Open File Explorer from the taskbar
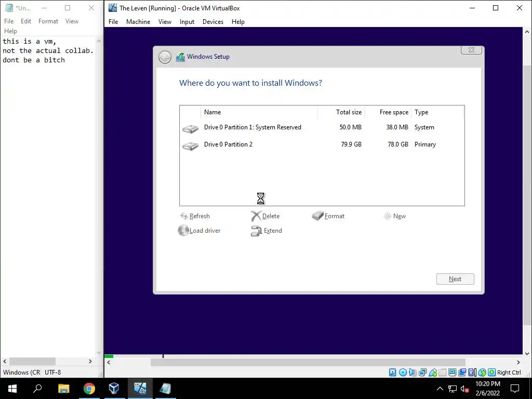The image size is (532, 399). (x=63, y=389)
